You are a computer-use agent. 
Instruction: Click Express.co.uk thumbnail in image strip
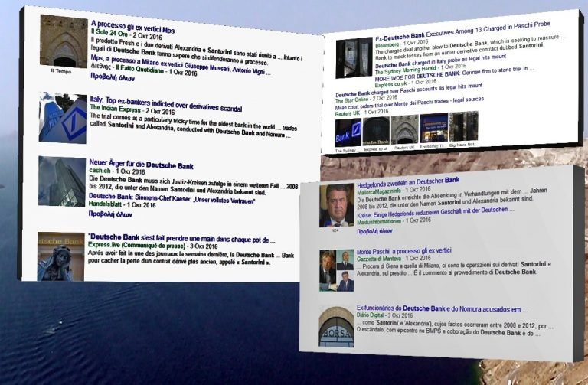click(376, 131)
